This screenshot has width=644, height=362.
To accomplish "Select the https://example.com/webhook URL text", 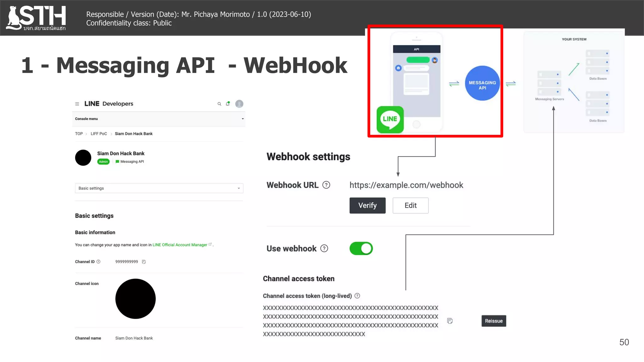I will pyautogui.click(x=406, y=185).
